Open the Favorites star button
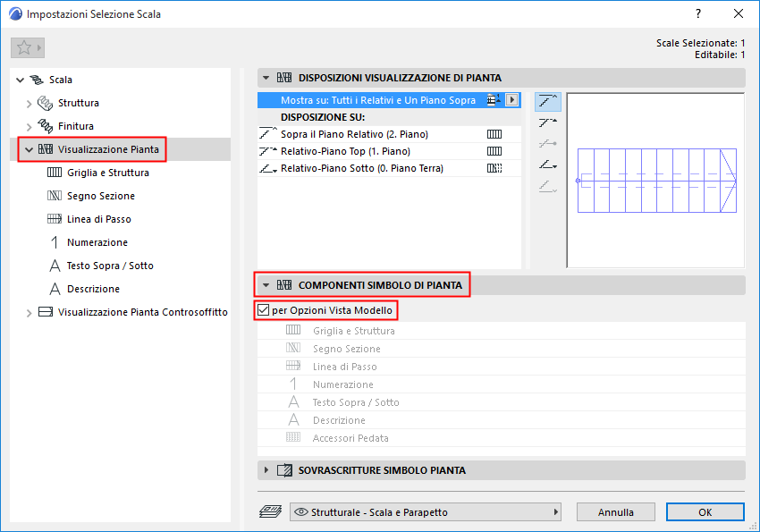 tap(28, 47)
